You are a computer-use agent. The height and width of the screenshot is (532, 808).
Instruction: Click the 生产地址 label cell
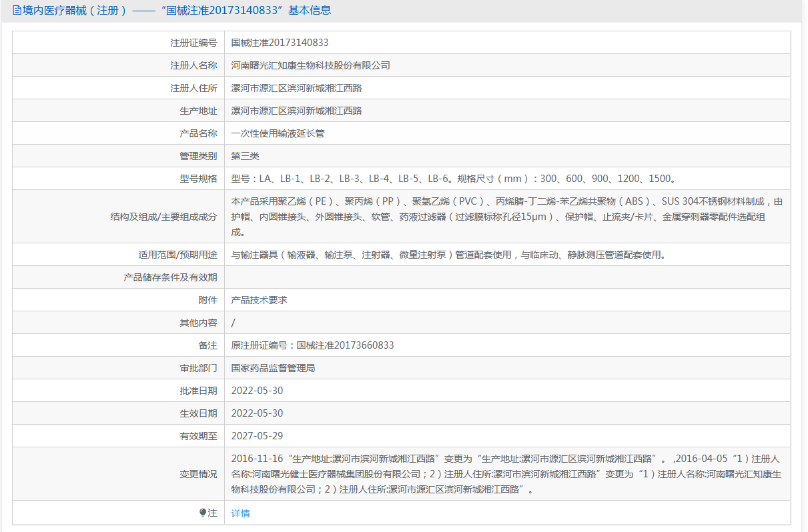pyautogui.click(x=118, y=111)
